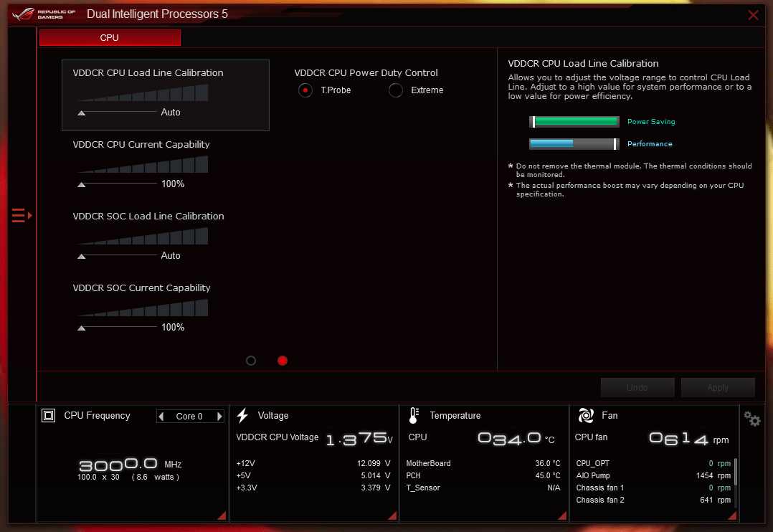Select T.Probe for Power Duty Control
This screenshot has height=532, width=773.
click(305, 90)
